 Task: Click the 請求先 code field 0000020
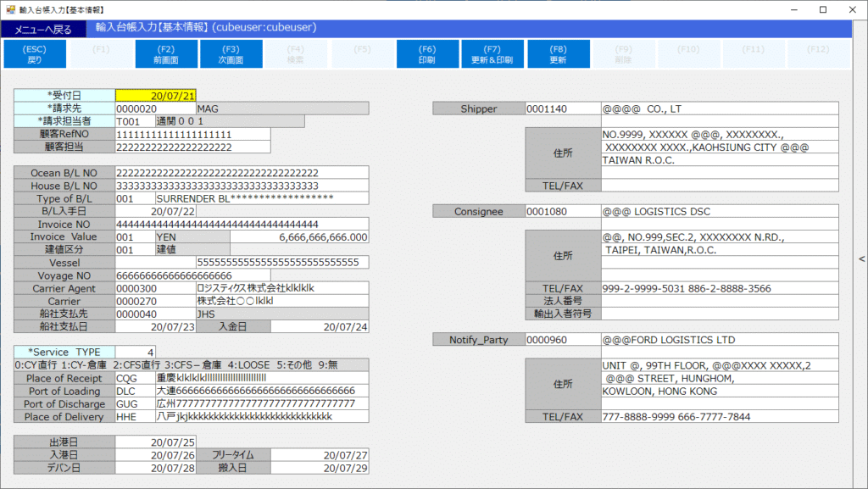tap(154, 108)
